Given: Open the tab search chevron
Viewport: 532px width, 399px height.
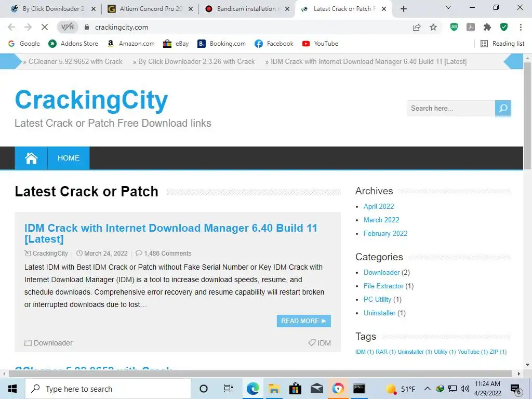Looking at the screenshot, I should (x=448, y=7).
